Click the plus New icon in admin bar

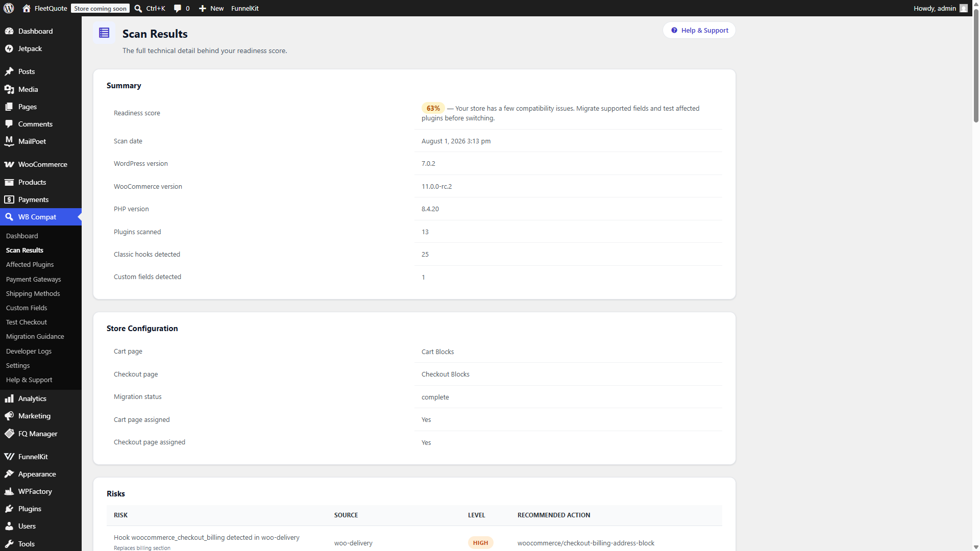tap(203, 8)
